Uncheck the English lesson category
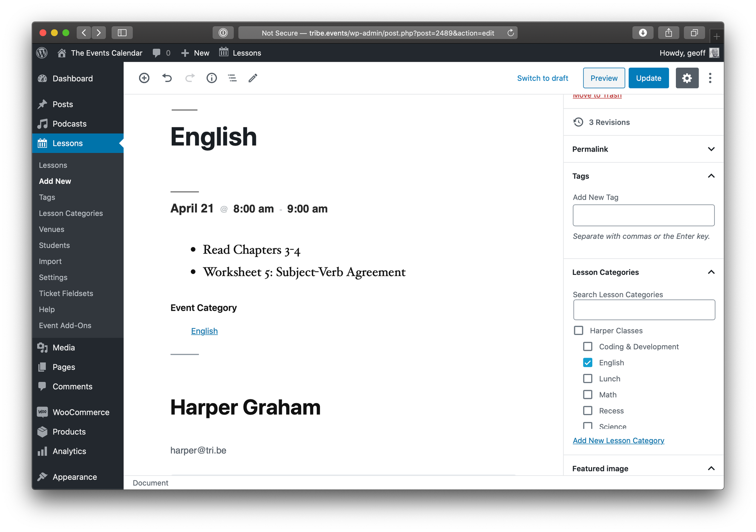756x532 pixels. 588,363
